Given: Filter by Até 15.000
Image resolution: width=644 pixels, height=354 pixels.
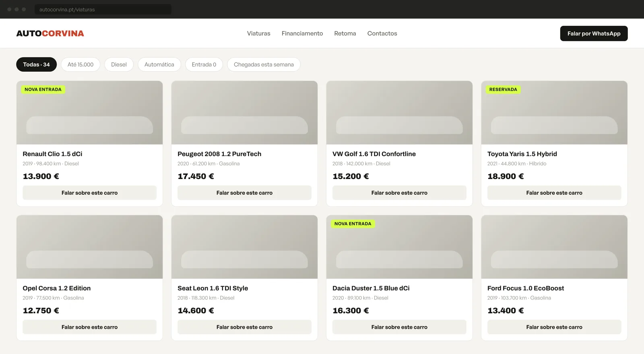Looking at the screenshot, I should pyautogui.click(x=80, y=64).
